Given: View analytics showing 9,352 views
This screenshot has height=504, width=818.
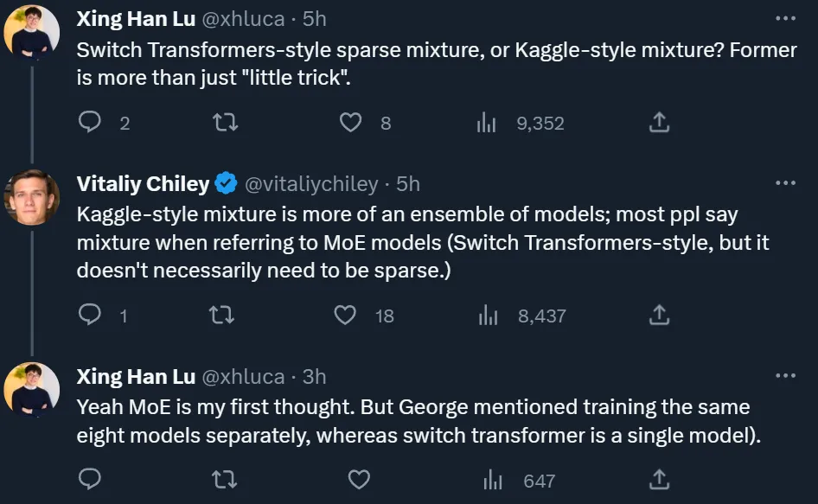Looking at the screenshot, I should pyautogui.click(x=487, y=124).
